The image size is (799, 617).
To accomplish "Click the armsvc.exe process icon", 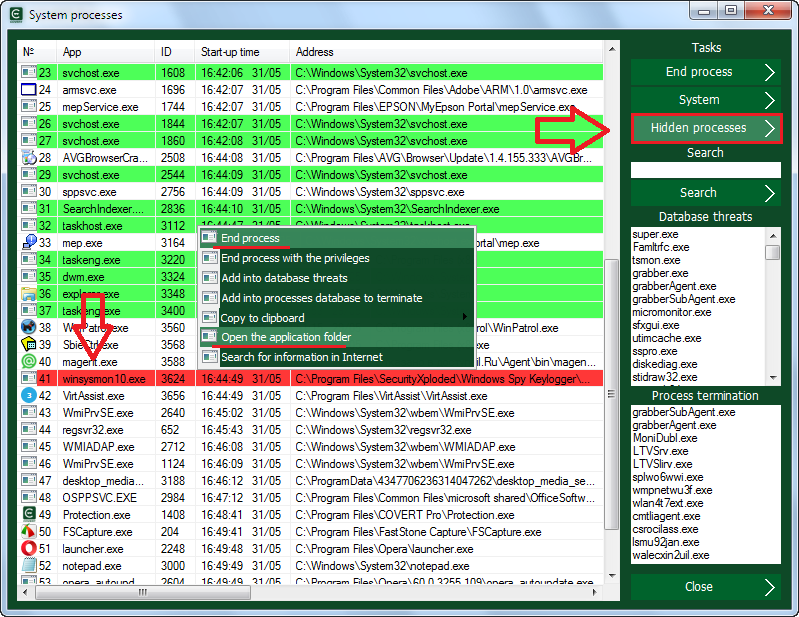I will [x=29, y=90].
